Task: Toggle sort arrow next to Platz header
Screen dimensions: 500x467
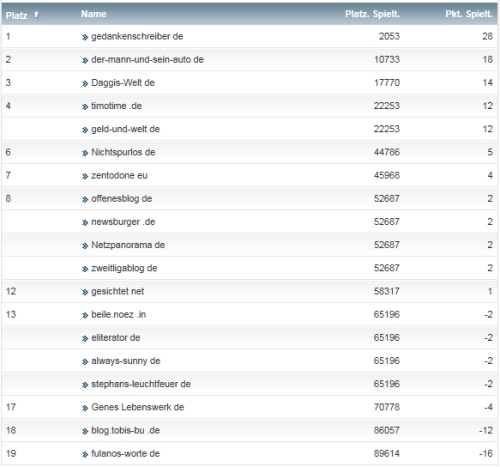Action: coord(36,15)
